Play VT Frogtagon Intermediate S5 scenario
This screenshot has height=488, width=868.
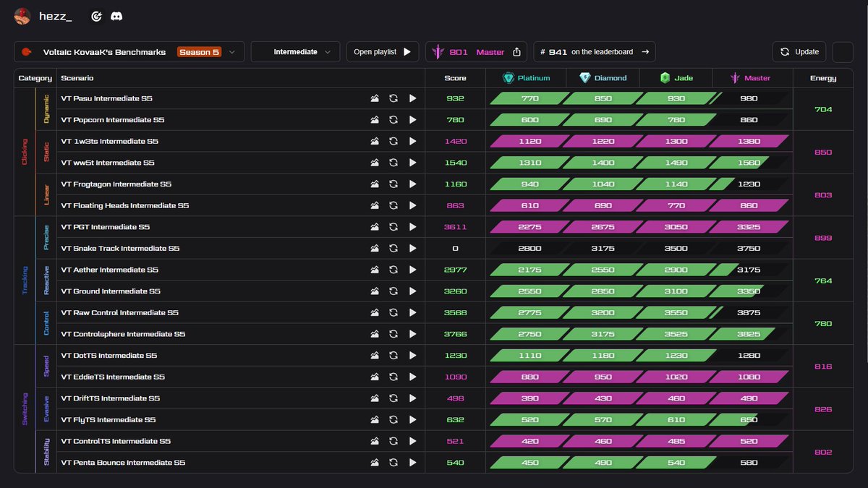pyautogui.click(x=413, y=184)
